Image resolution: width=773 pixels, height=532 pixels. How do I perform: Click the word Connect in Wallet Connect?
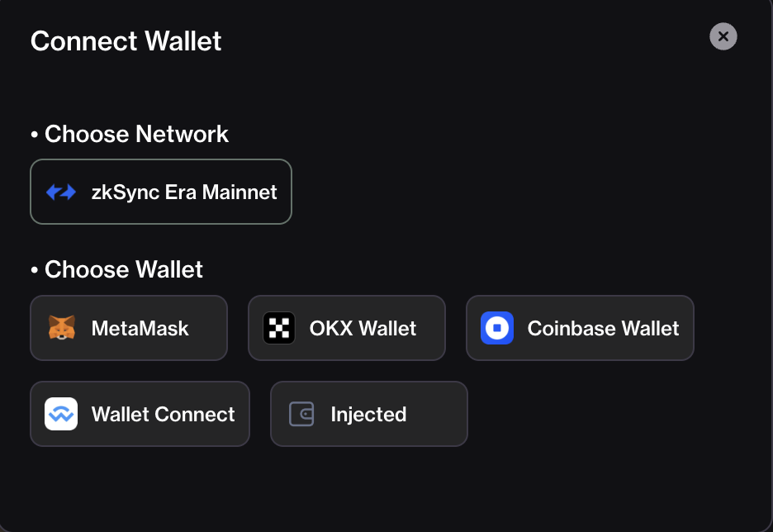pos(195,414)
